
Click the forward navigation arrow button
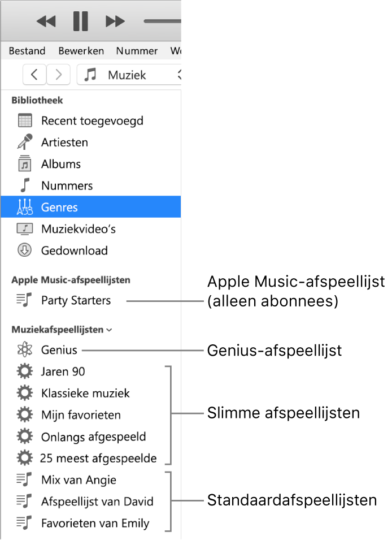point(59,75)
